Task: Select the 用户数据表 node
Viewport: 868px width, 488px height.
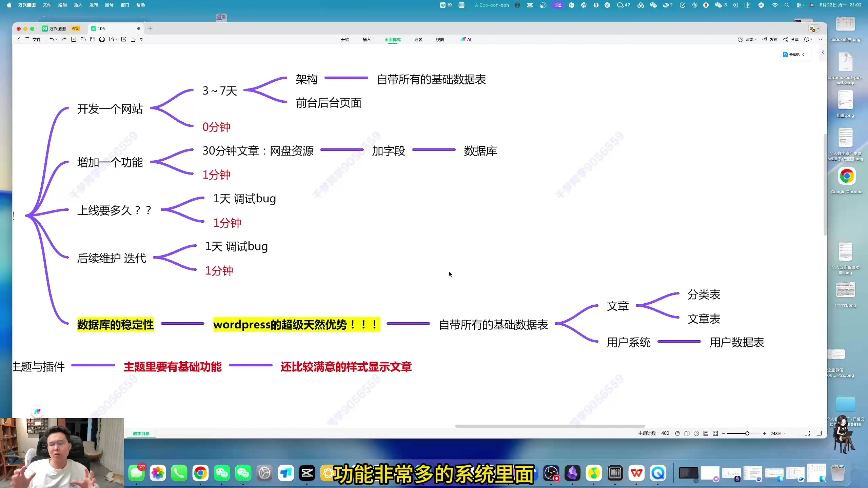Action: [x=737, y=342]
